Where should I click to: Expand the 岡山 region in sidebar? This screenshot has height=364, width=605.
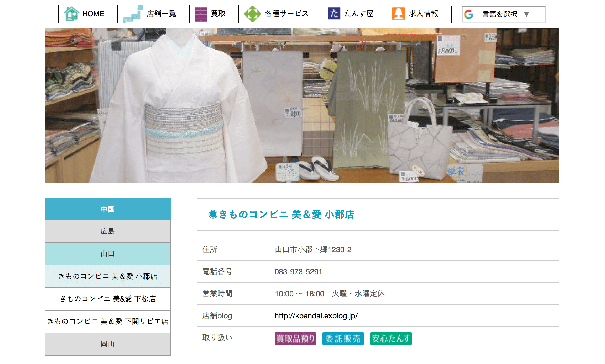[x=108, y=344]
